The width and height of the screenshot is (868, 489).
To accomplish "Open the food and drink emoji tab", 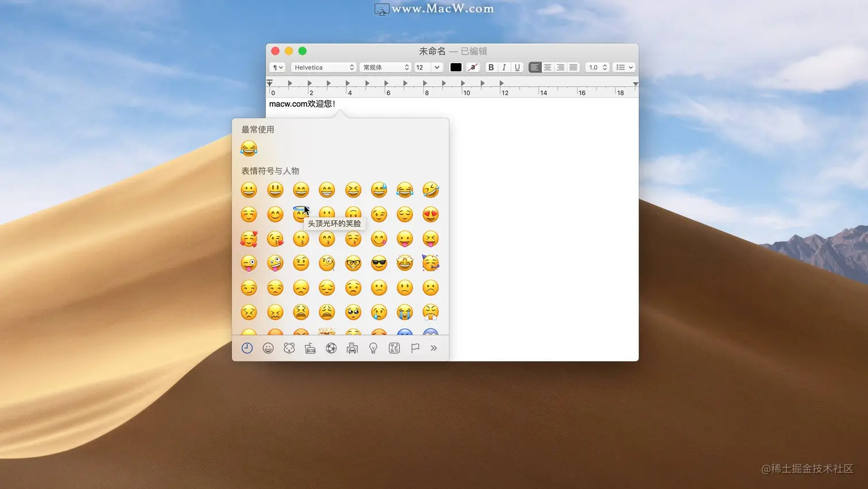I will click(x=310, y=348).
